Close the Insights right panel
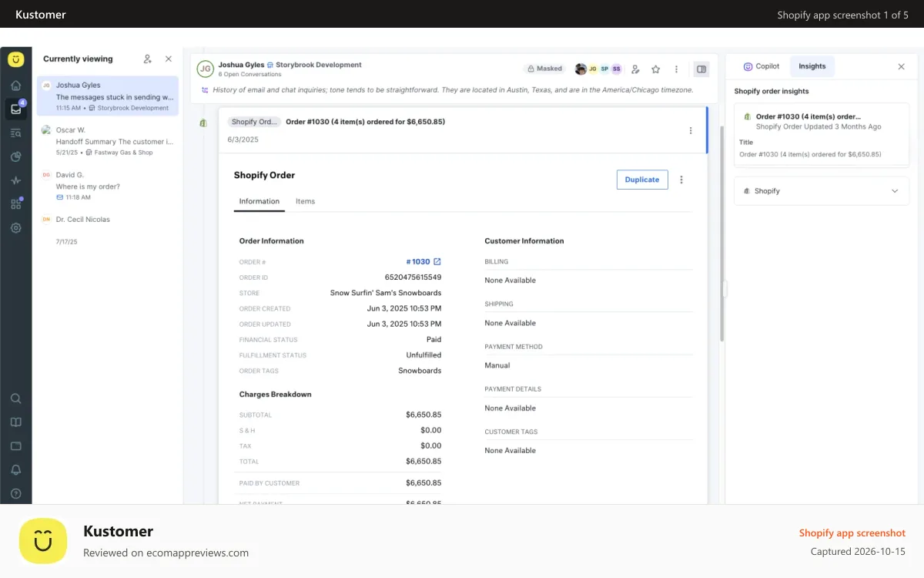The height and width of the screenshot is (578, 924). 902,67
